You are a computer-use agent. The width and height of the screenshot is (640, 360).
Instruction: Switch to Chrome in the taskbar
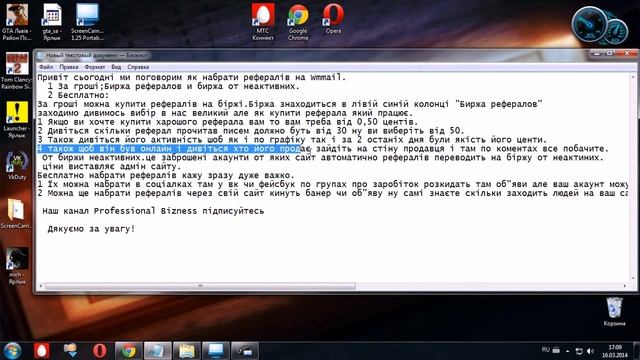pyautogui.click(x=128, y=351)
